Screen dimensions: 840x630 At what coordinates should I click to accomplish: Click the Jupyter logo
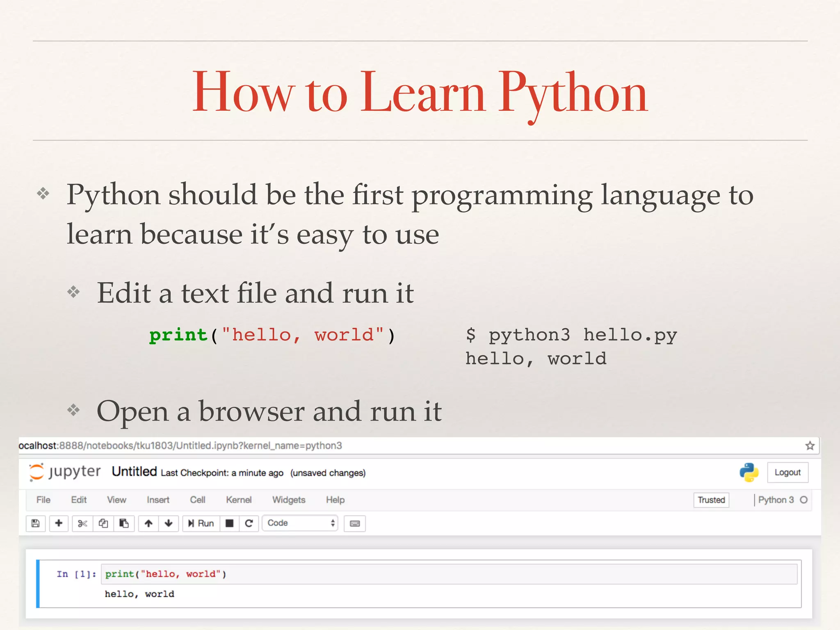(65, 472)
